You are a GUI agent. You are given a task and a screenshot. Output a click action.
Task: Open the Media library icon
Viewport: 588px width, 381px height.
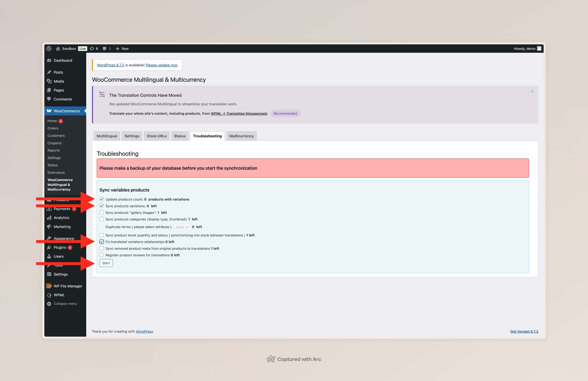pyautogui.click(x=49, y=81)
